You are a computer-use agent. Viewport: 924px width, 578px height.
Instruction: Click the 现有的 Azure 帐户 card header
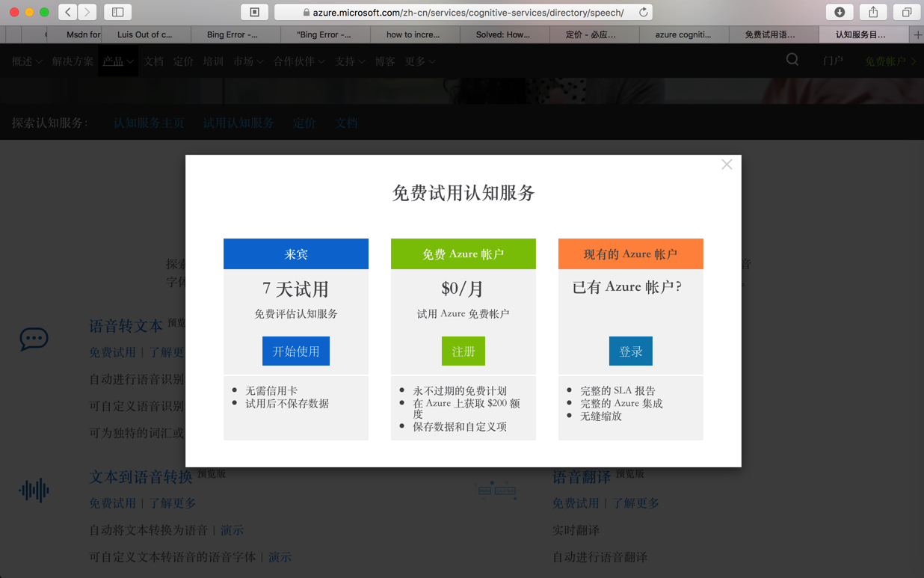coord(631,254)
